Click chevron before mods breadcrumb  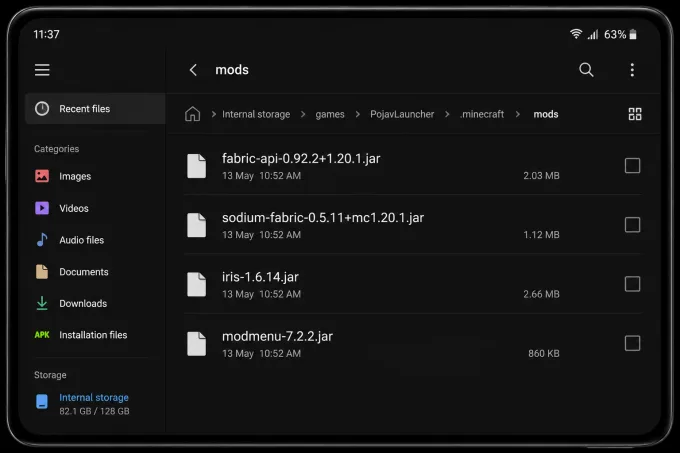518,114
